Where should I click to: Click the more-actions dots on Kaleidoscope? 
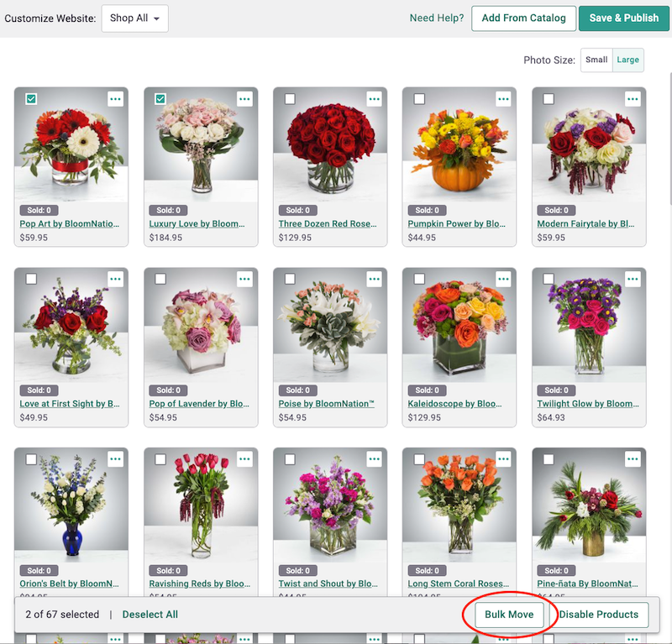pos(503,279)
